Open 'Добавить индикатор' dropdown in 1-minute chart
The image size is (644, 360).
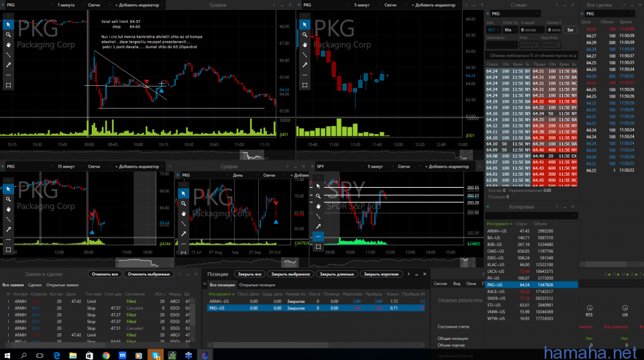coord(138,5)
